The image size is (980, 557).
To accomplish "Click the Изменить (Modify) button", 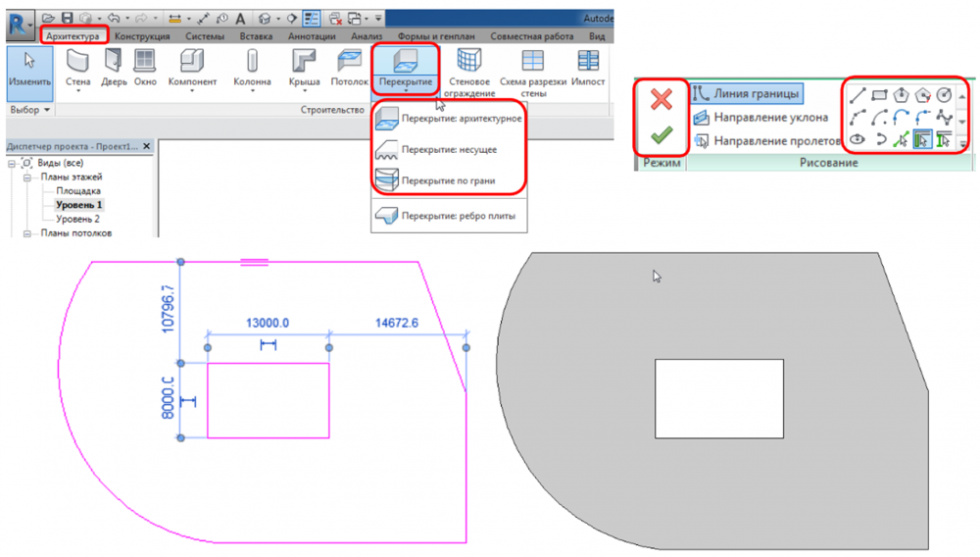I will (24, 69).
